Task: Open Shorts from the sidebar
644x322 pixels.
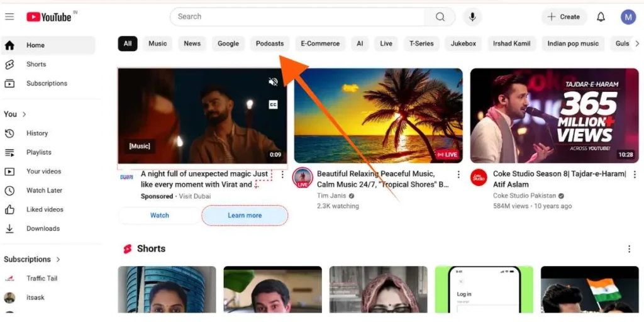Action: (36, 64)
